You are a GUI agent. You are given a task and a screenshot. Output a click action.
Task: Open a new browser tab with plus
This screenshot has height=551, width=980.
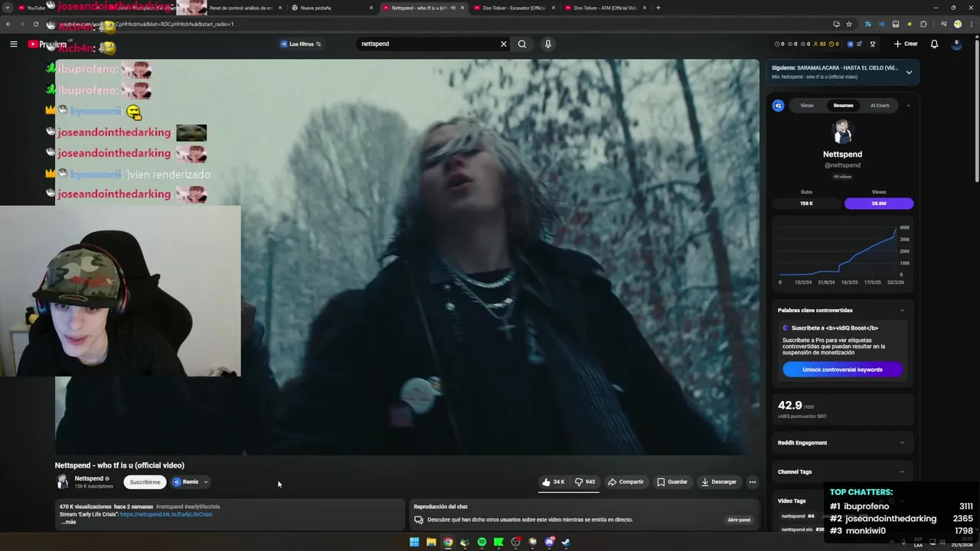[x=658, y=8]
